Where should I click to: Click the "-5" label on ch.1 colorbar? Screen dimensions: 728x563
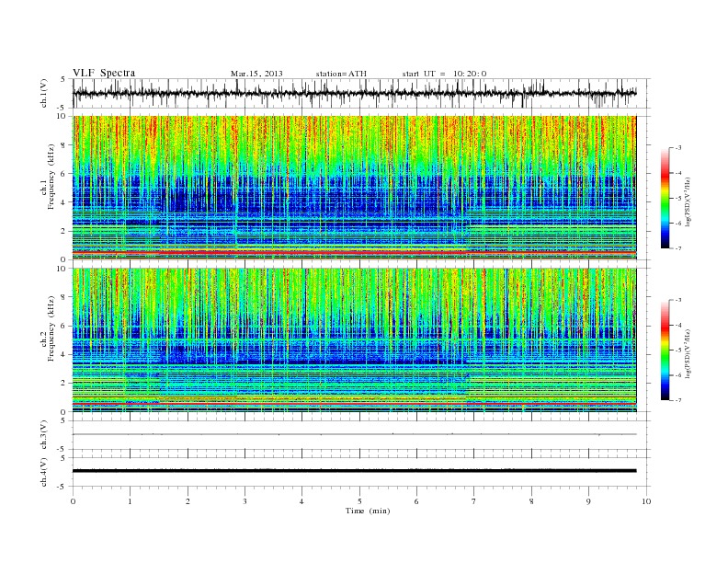678,199
